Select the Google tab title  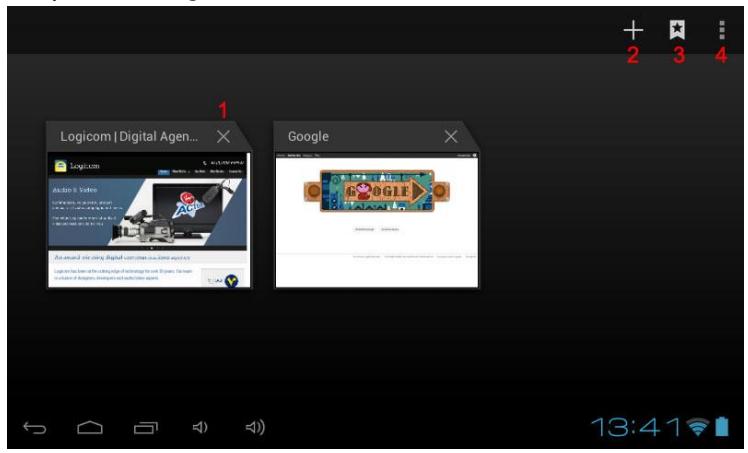point(308,136)
